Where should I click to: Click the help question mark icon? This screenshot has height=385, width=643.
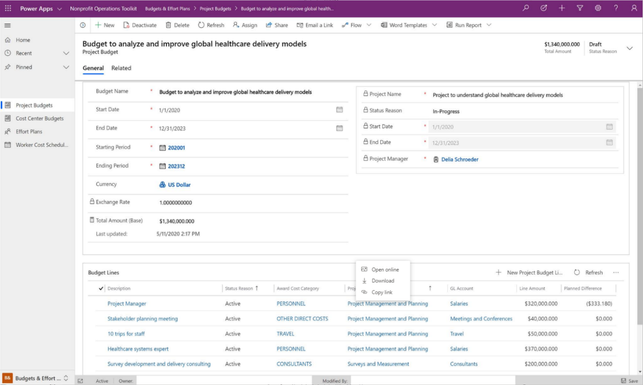(x=616, y=8)
